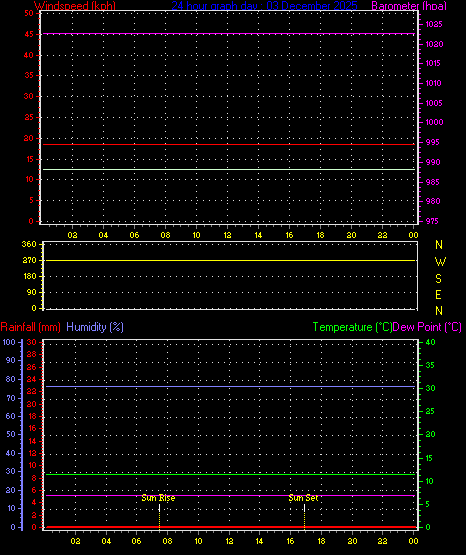Click the '360' wind direction axis value

click(29, 244)
